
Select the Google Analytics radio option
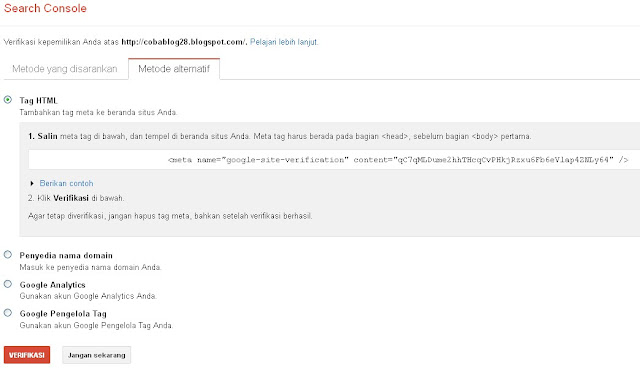(x=8, y=284)
